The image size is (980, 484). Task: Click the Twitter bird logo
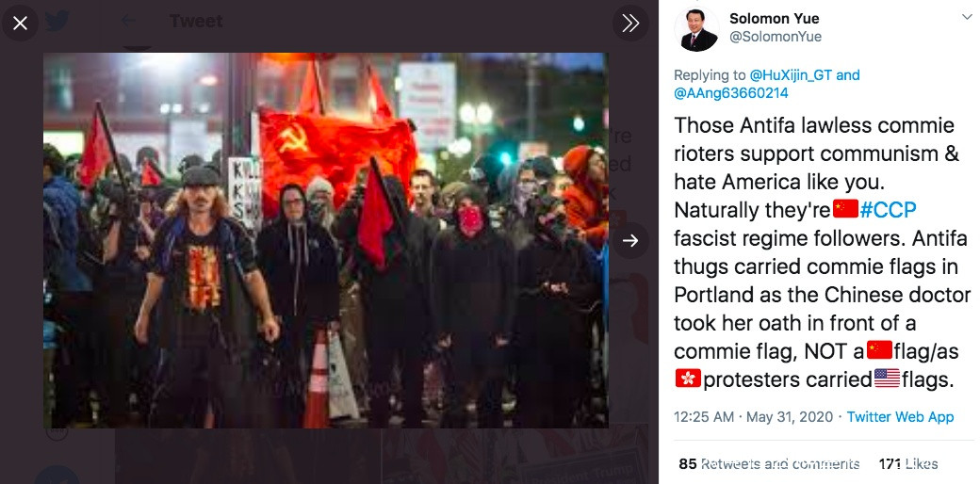57,22
